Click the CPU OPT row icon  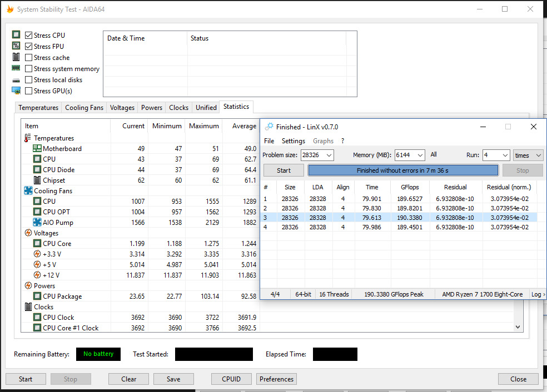pyautogui.click(x=37, y=212)
